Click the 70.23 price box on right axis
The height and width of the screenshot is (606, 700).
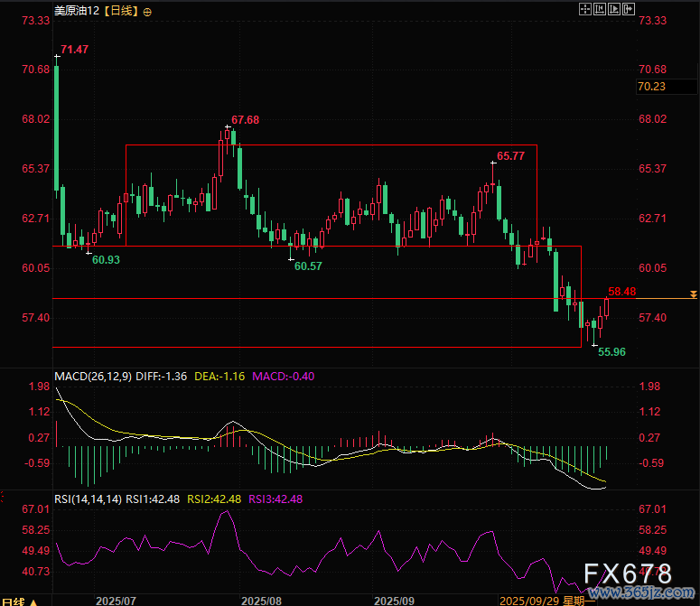[x=651, y=86]
